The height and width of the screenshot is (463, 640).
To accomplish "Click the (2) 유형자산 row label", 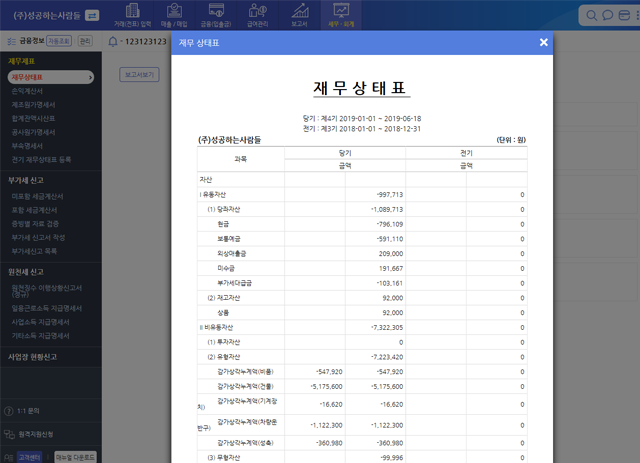I will [224, 357].
